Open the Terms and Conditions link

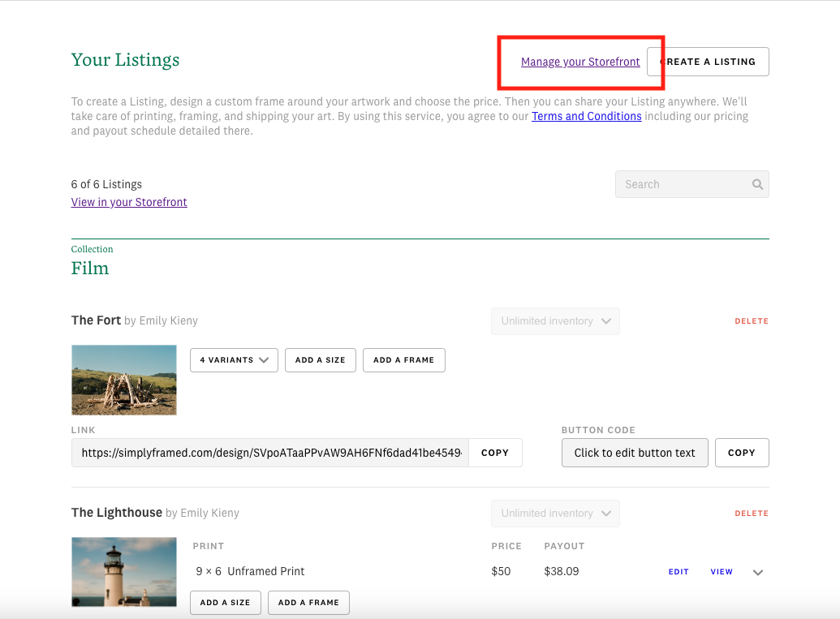(x=586, y=116)
